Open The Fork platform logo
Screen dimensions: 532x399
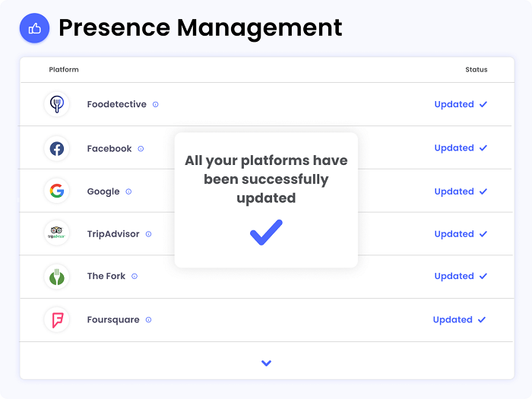click(57, 277)
